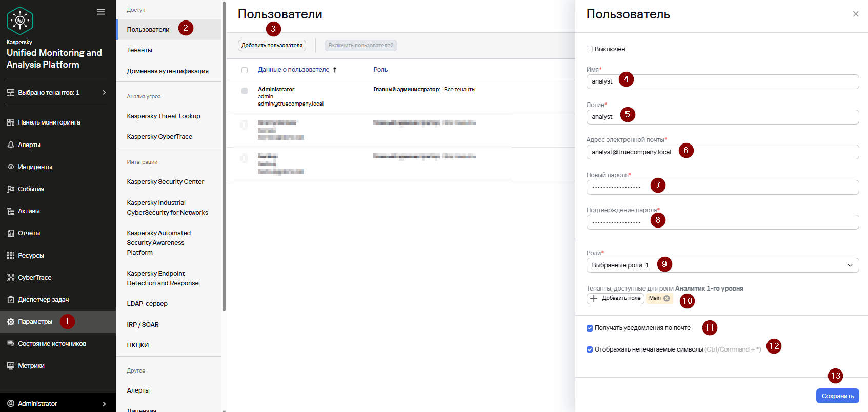Open НКЦКИ settings section
This screenshot has height=412, width=868.
138,345
